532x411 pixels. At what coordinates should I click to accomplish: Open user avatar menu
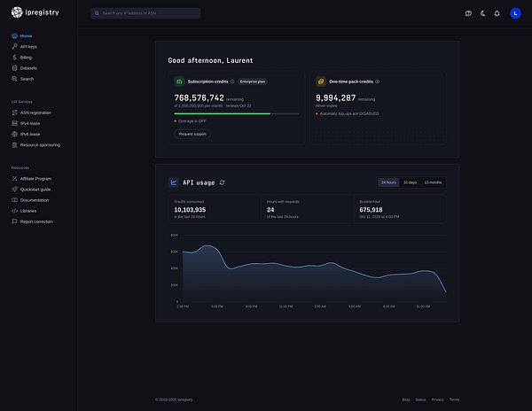click(x=515, y=13)
